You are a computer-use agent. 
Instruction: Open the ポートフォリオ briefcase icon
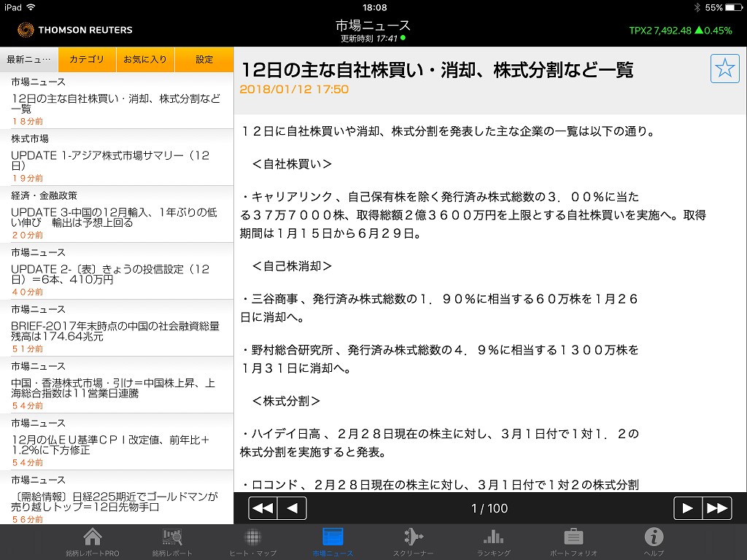tap(573, 542)
